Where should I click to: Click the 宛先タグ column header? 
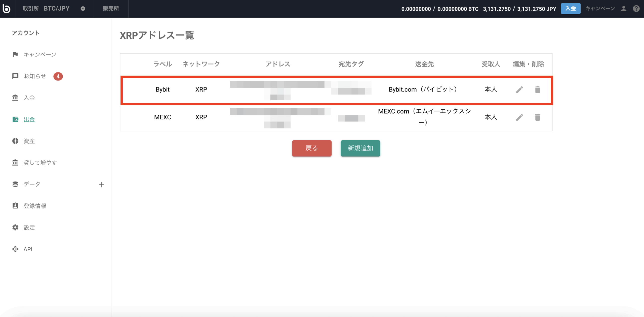click(351, 64)
